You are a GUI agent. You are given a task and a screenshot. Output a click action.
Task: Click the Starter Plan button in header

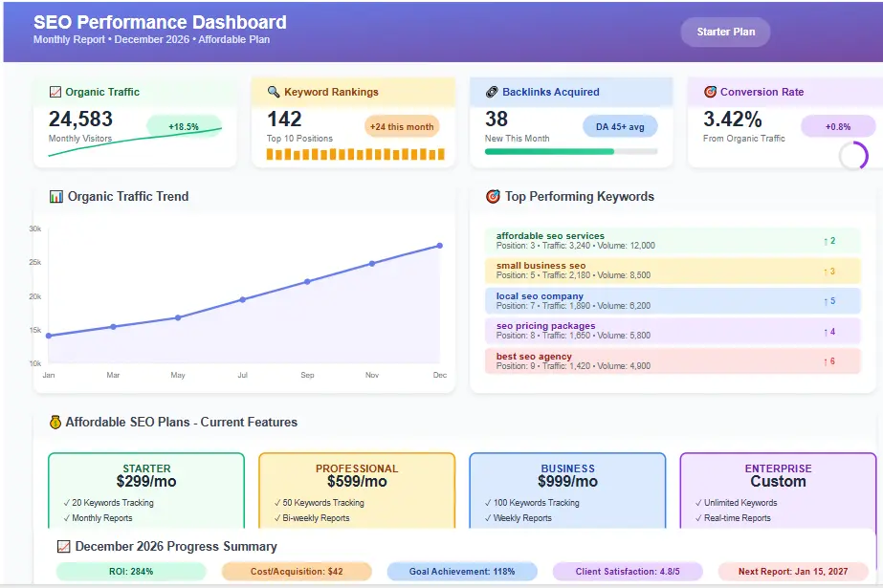[x=724, y=32]
